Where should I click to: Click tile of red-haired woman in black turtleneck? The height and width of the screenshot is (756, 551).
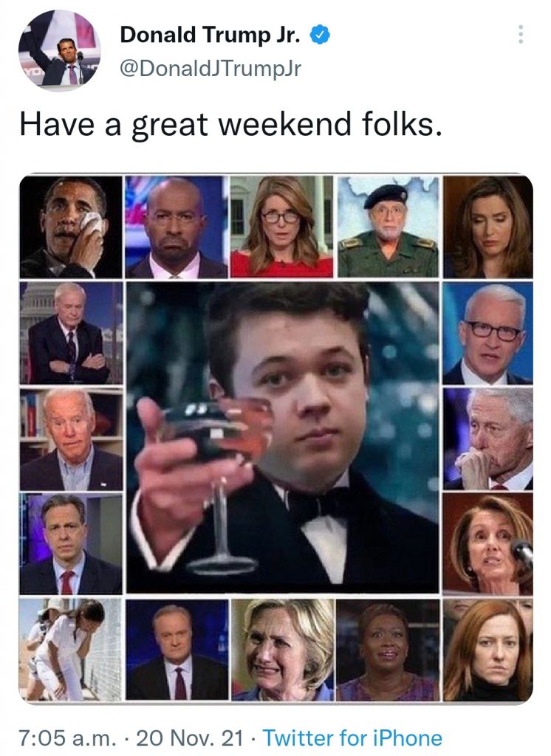pos(488,650)
